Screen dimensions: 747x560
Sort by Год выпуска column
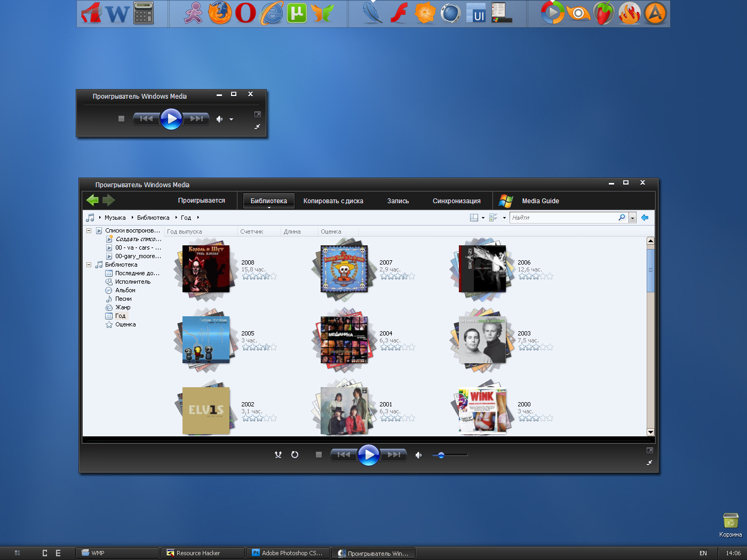[201, 231]
